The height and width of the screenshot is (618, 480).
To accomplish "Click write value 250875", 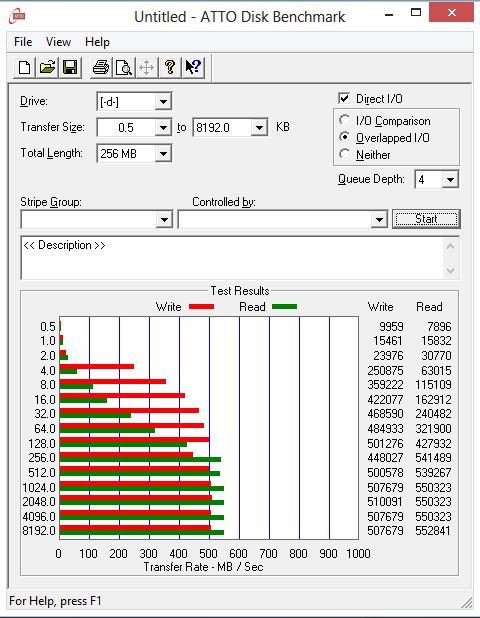I will coord(385,370).
